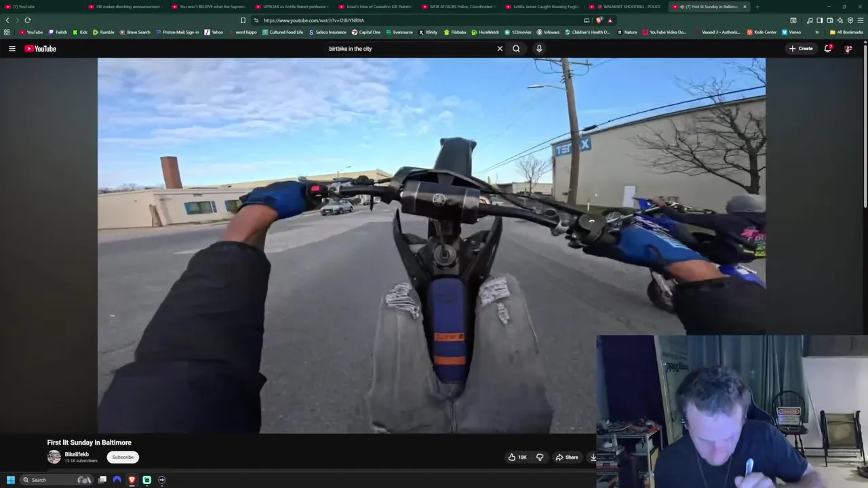This screenshot has height=488, width=868.
Task: Open the Infowars bookmark
Action: point(548,32)
